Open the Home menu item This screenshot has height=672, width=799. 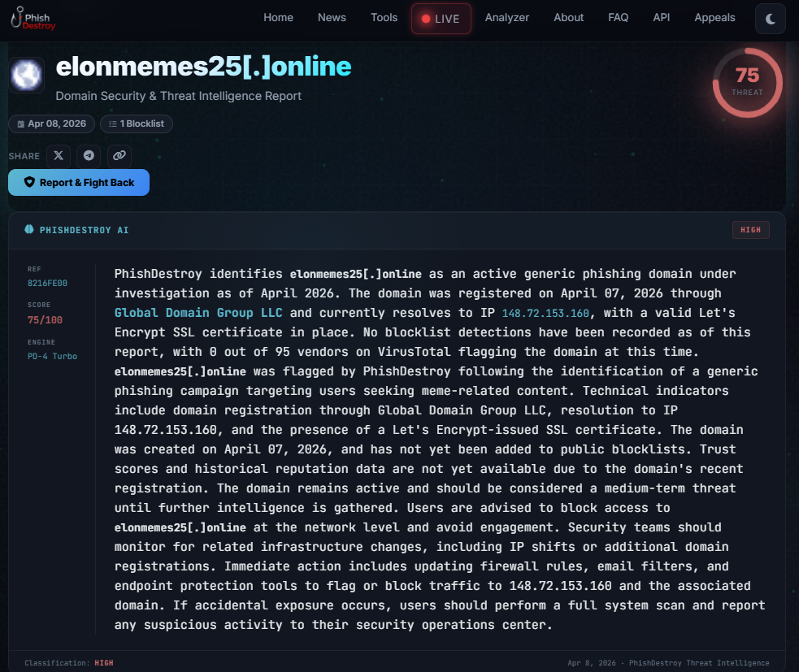(x=278, y=17)
